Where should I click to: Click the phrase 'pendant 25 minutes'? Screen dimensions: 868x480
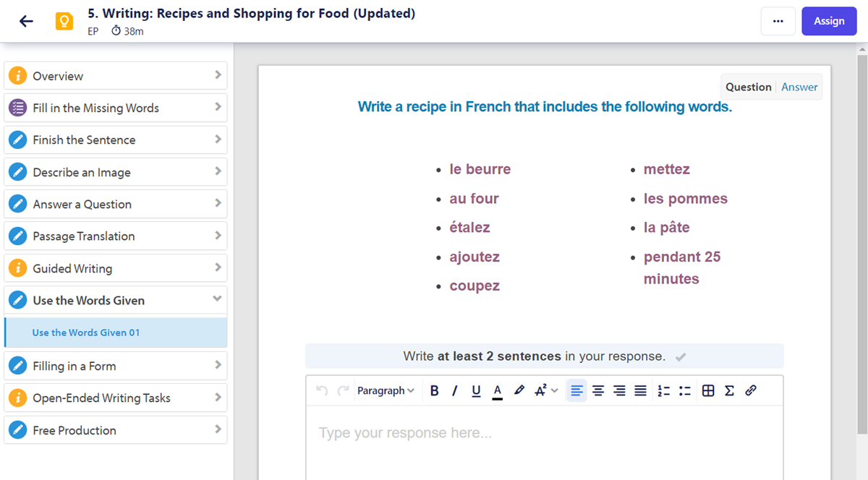pyautogui.click(x=682, y=267)
